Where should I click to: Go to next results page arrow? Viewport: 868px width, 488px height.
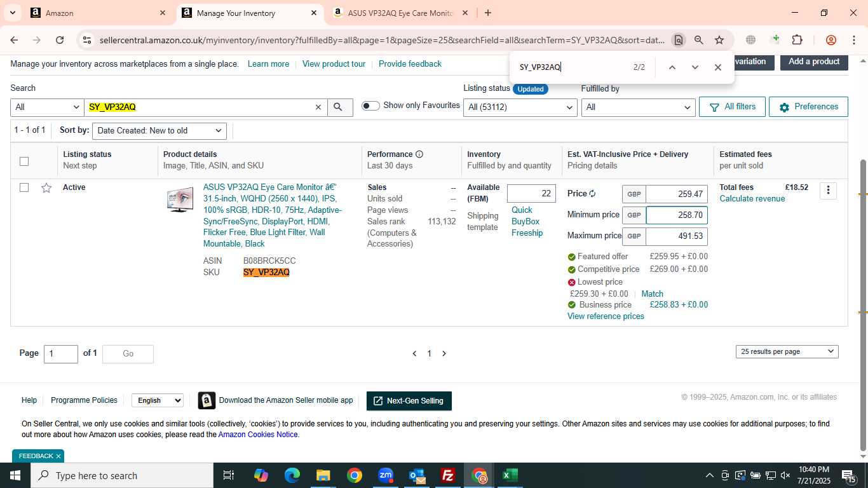tap(444, 354)
